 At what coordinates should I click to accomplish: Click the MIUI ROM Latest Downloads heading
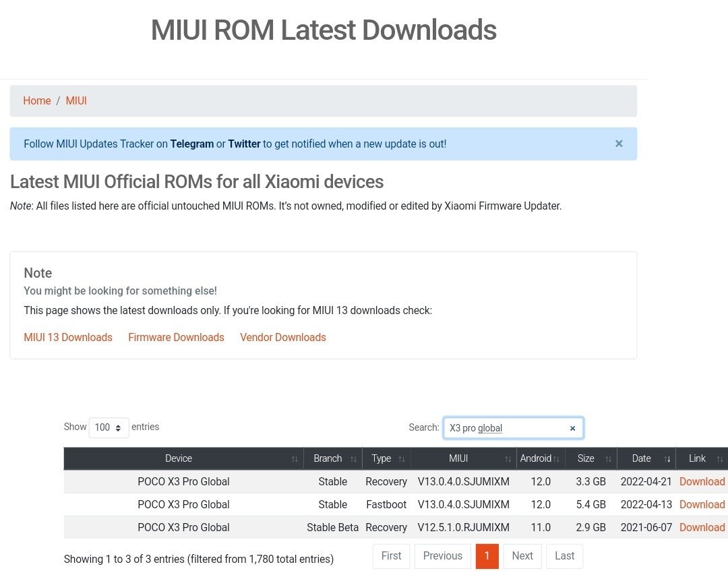point(324,30)
